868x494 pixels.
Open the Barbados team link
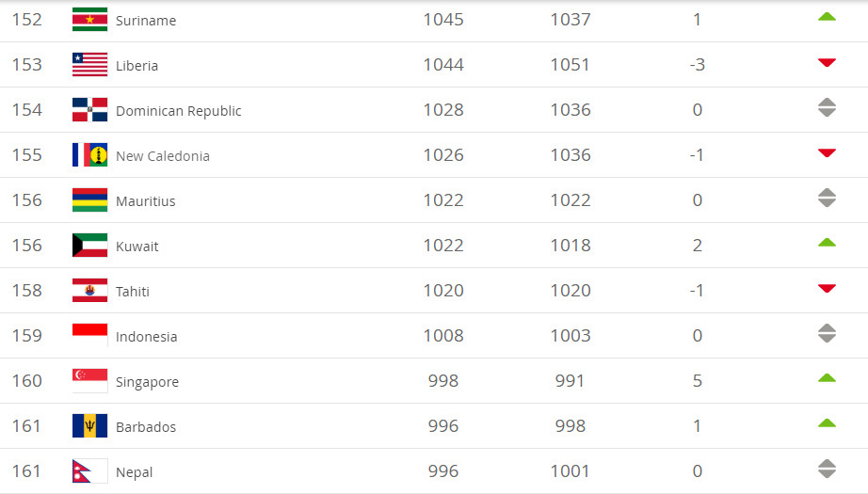[x=145, y=427]
